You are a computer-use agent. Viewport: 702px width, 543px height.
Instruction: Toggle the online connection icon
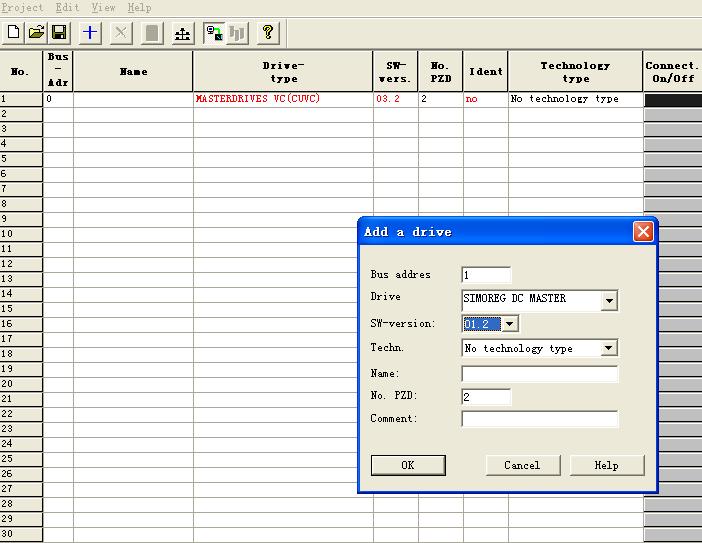214,33
